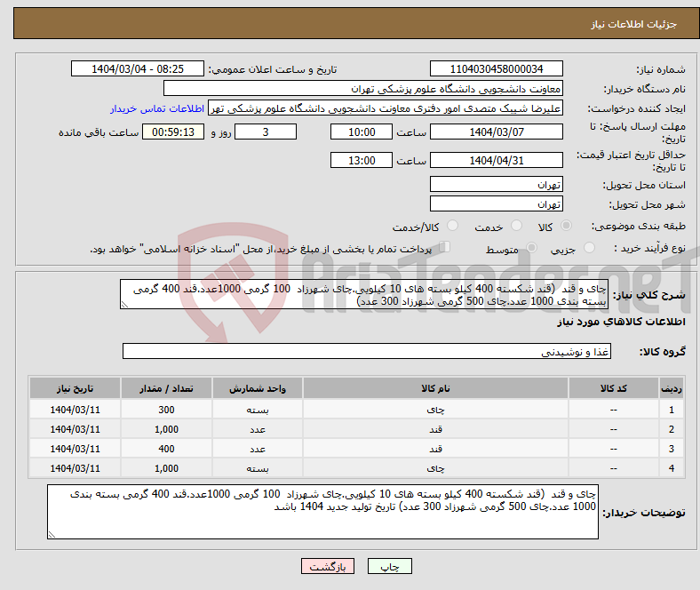Click date 1404/03/11 in row 4
The height and width of the screenshot is (590, 700).
[x=75, y=468]
